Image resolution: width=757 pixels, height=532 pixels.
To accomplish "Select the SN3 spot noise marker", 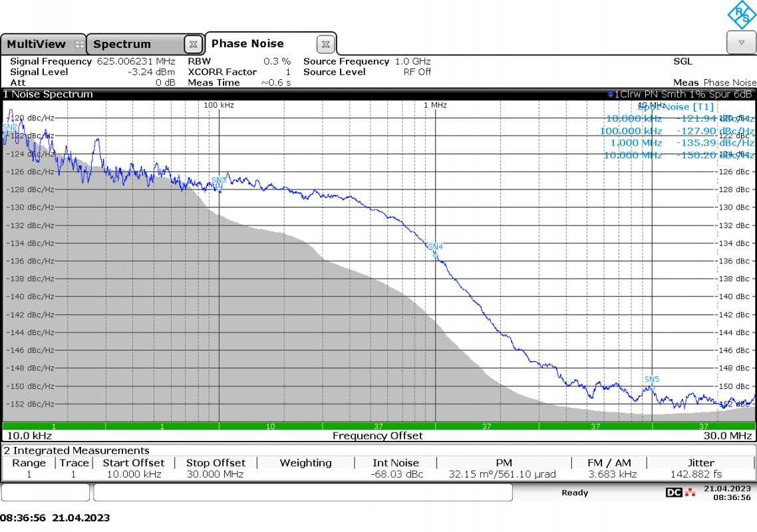I will pyautogui.click(x=219, y=181).
